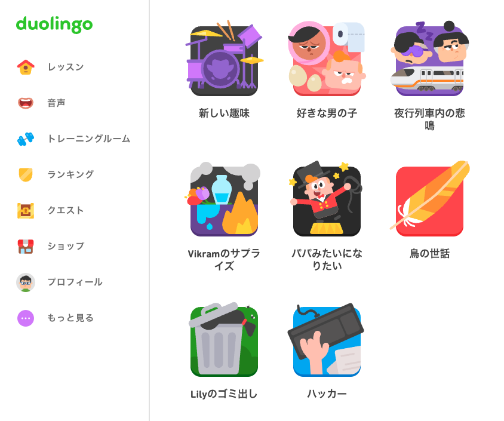Click the treasure chest クエスト icon

(26, 210)
